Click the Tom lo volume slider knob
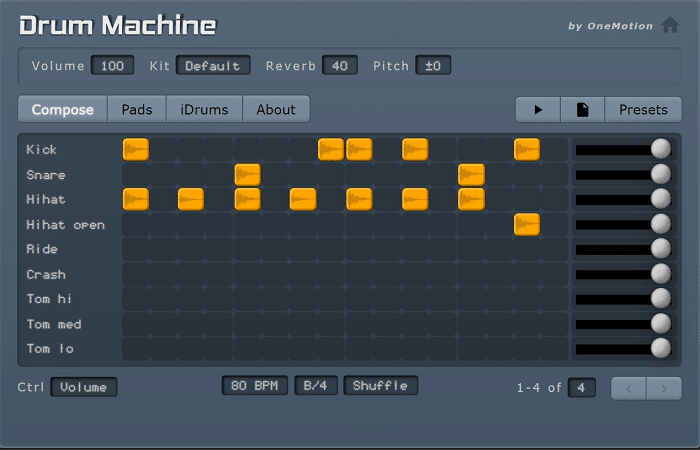 coord(661,348)
